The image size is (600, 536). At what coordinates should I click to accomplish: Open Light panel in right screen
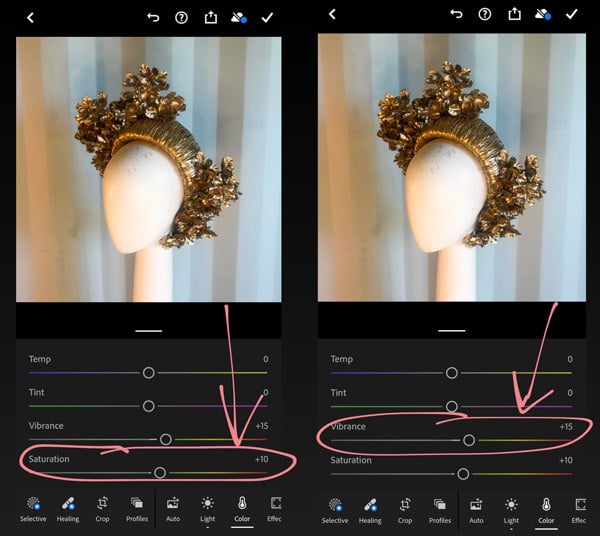point(511,511)
